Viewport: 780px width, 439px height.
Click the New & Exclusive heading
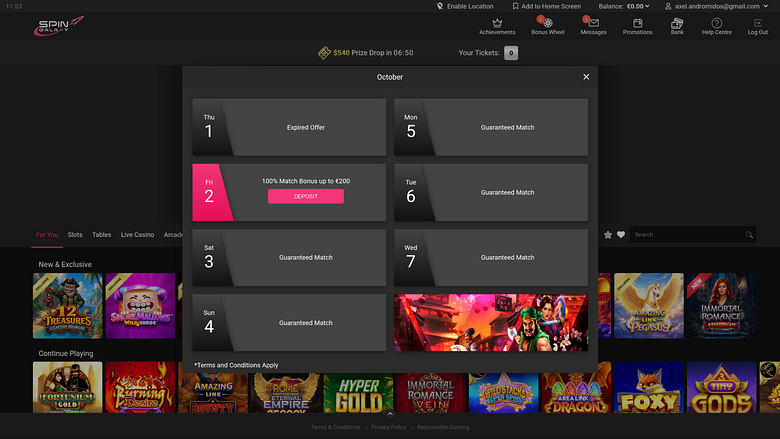click(65, 264)
